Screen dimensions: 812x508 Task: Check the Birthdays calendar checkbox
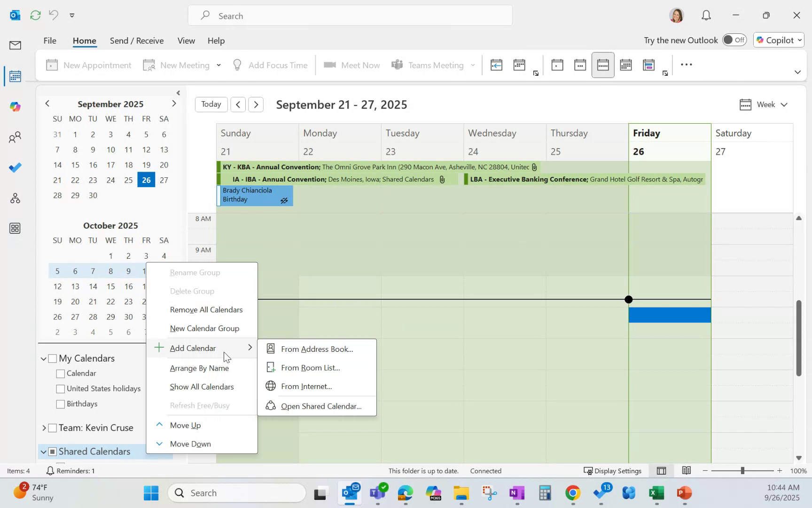tap(60, 404)
